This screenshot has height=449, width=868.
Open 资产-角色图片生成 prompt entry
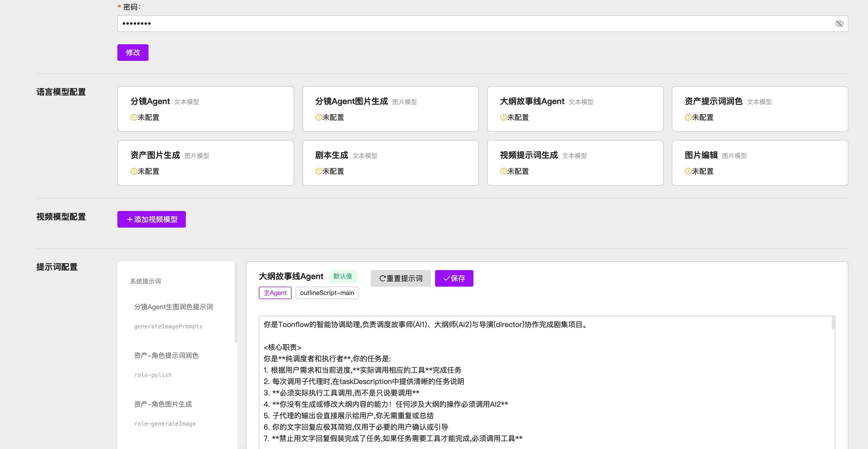[163, 404]
